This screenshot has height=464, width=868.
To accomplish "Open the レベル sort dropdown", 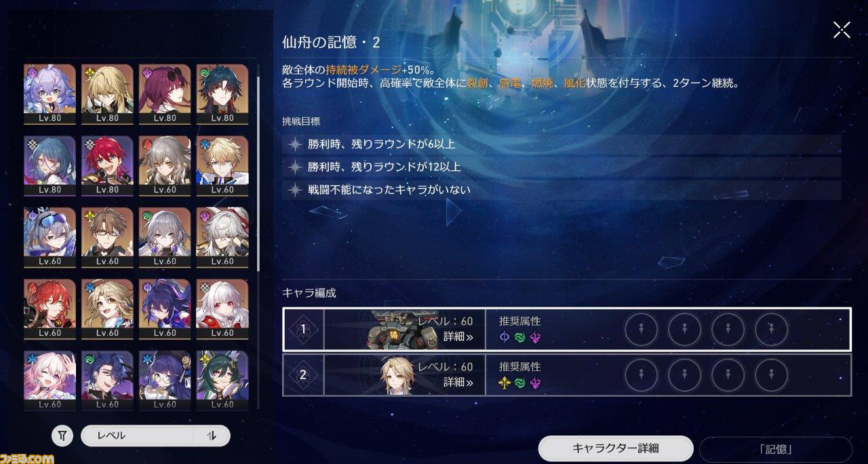I will coord(138,436).
